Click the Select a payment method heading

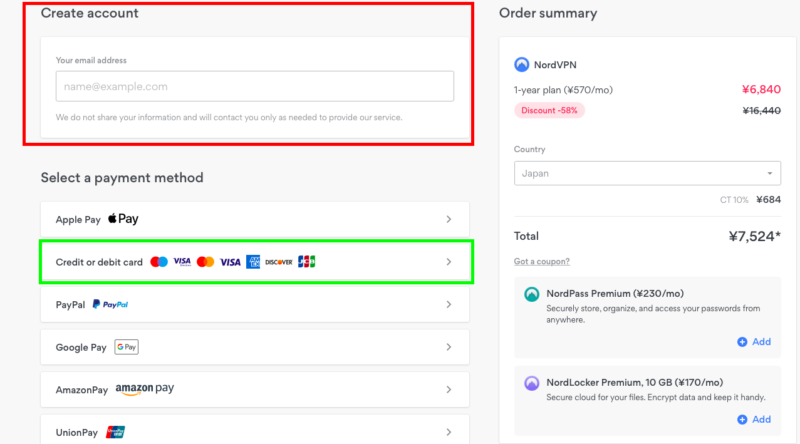(x=122, y=178)
